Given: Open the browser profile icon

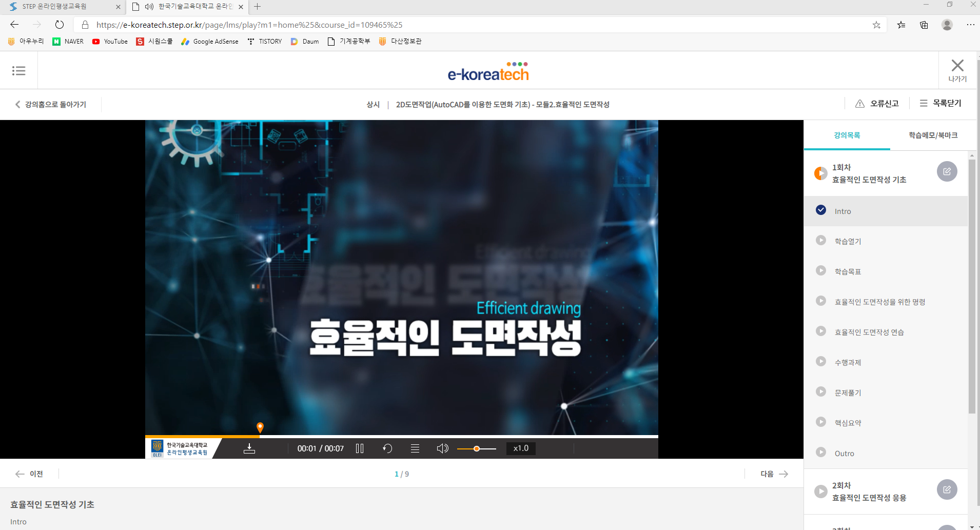Looking at the screenshot, I should click(947, 25).
